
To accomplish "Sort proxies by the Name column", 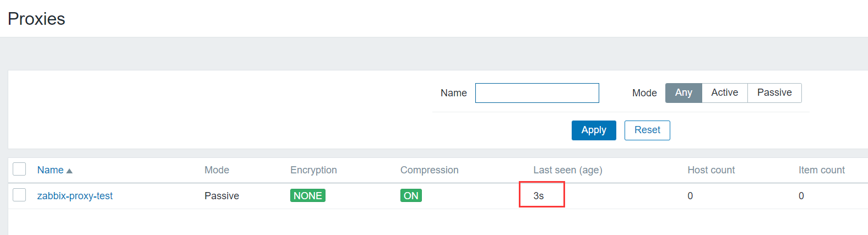I will (x=51, y=170).
